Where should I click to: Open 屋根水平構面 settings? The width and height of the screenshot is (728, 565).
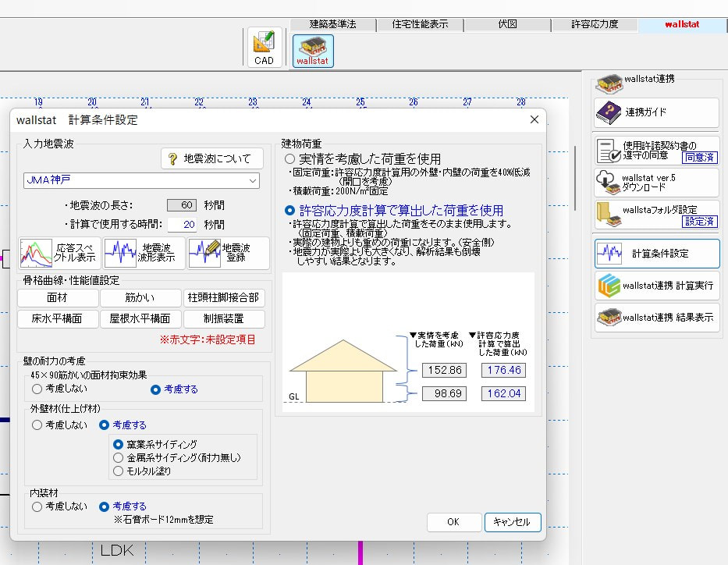coord(140,319)
